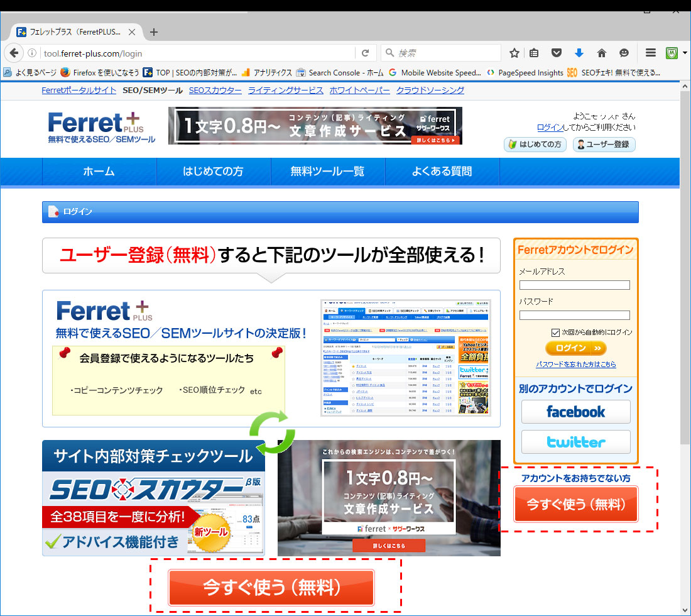This screenshot has width=691, height=616.
Task: Click the page scrollbar up arrow
Action: [x=685, y=86]
